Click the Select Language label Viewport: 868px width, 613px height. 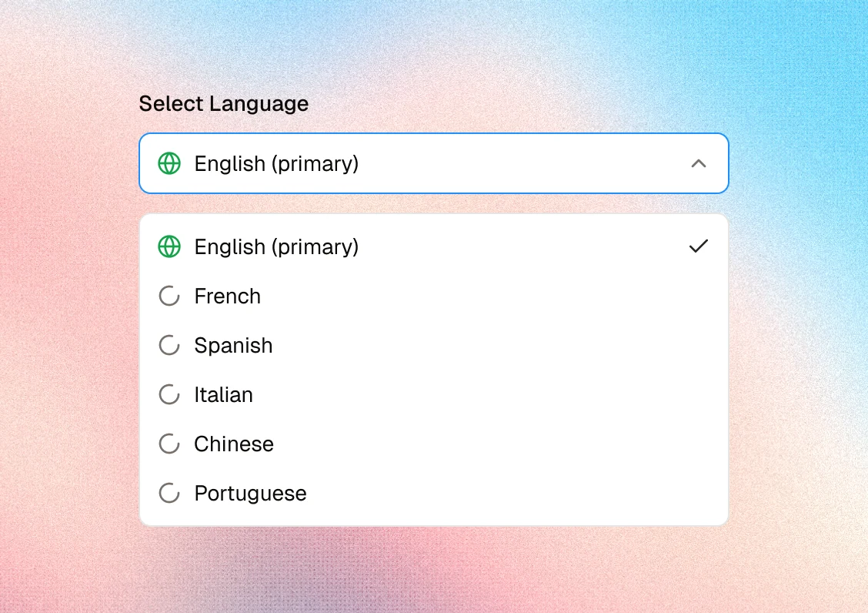tap(224, 104)
